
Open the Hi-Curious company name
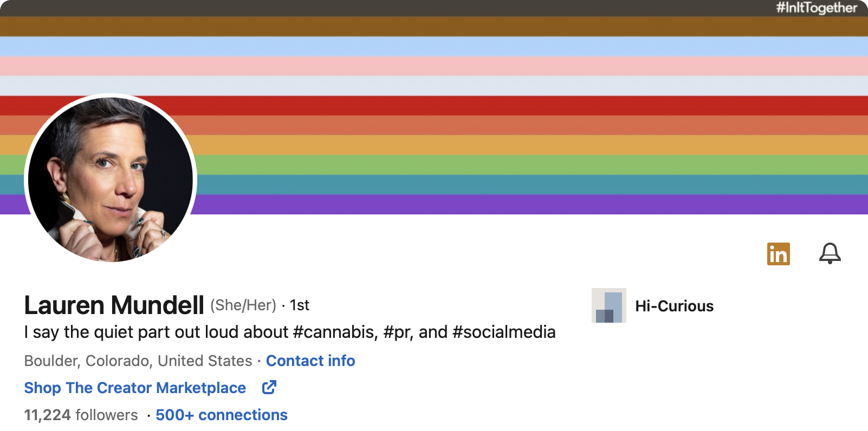(x=674, y=306)
